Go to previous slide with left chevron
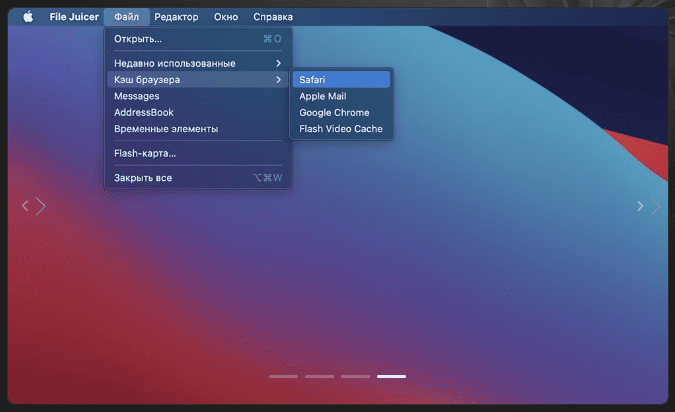Image resolution: width=675 pixels, height=412 pixels. (25, 206)
